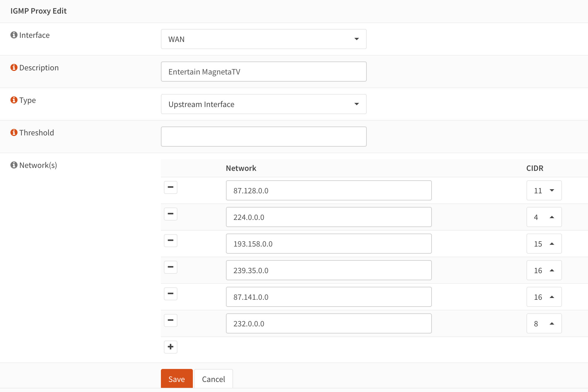Expand CIDR selector for 87.141.0.0
This screenshot has width=588, height=392.
(x=544, y=297)
